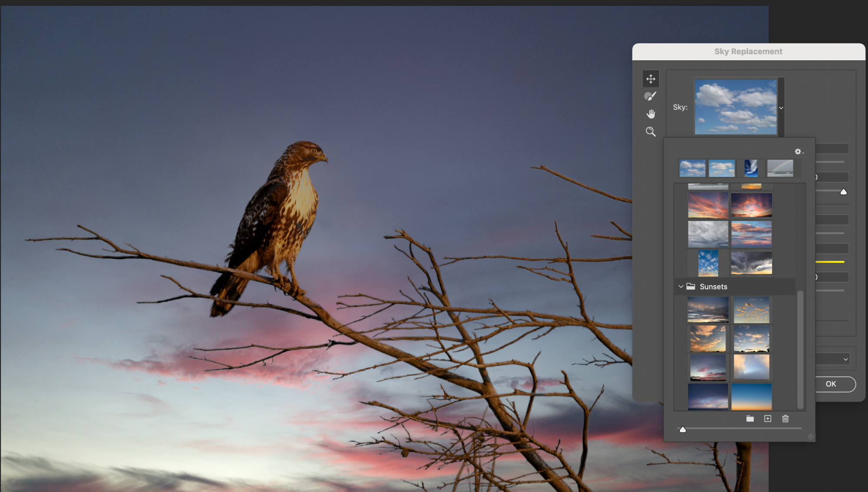Screen dimensions: 868x492
Task: Open the output dropdown above OK
Action: (845, 360)
